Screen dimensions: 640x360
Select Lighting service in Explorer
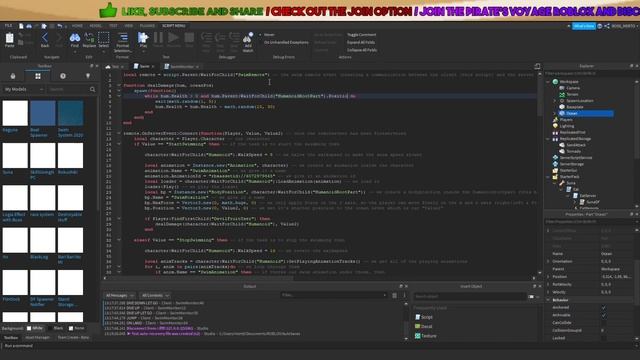tap(567, 126)
